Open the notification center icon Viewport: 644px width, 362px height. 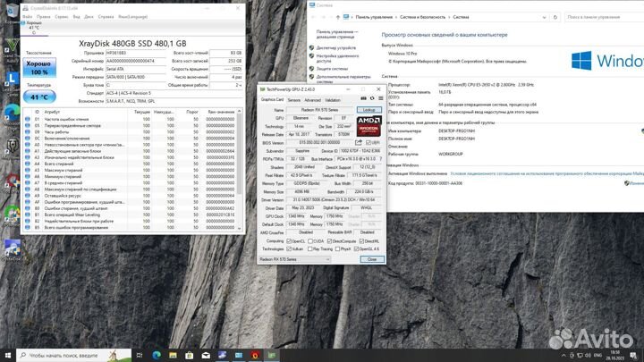pyautogui.click(x=634, y=356)
